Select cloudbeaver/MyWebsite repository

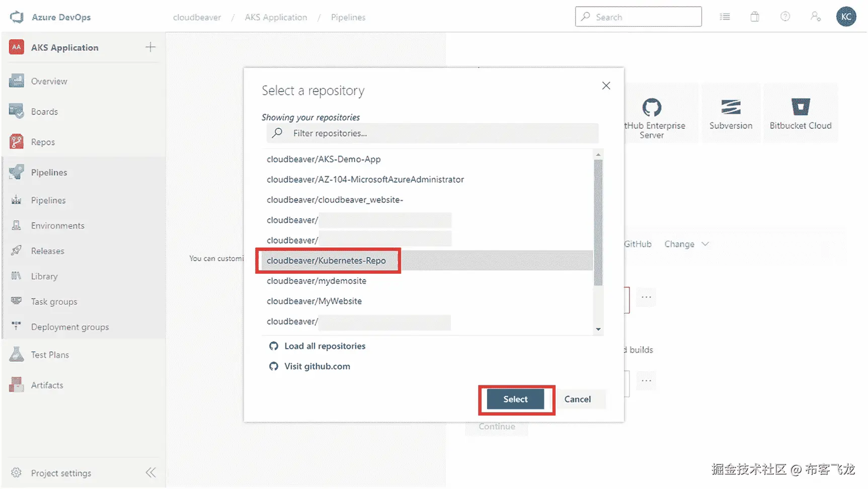427,301
